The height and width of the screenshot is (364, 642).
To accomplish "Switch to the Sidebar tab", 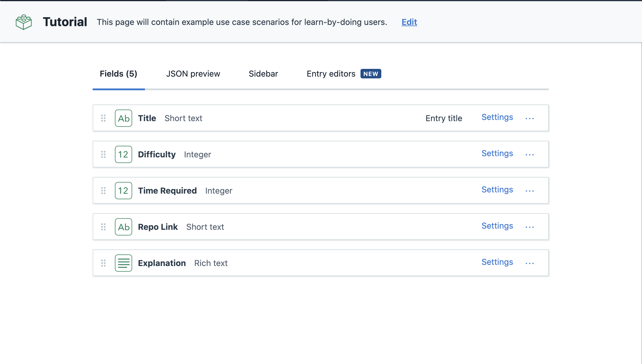I will (x=263, y=74).
